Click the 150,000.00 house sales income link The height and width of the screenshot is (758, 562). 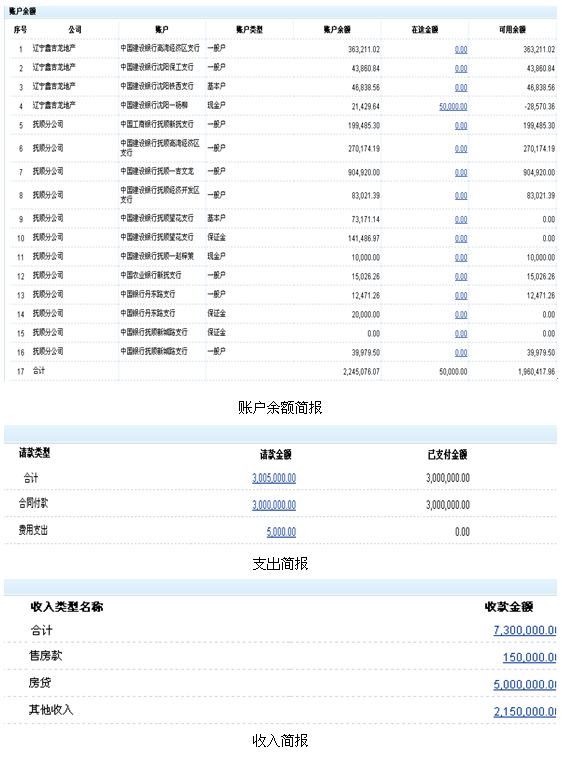coord(530,657)
